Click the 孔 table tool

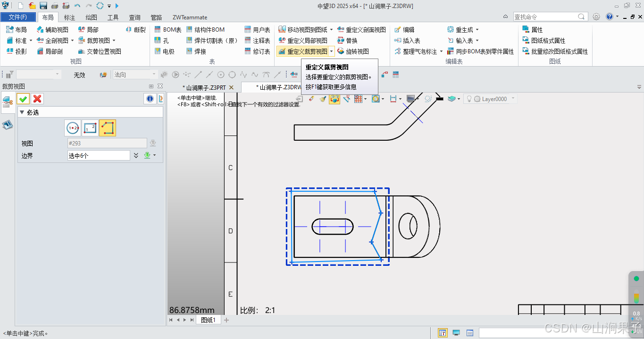tap(161, 41)
